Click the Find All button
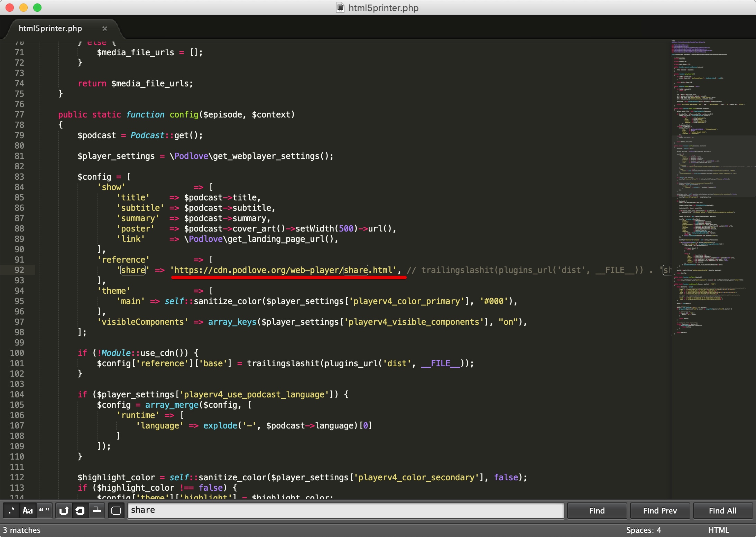The height and width of the screenshot is (537, 756). pos(723,511)
